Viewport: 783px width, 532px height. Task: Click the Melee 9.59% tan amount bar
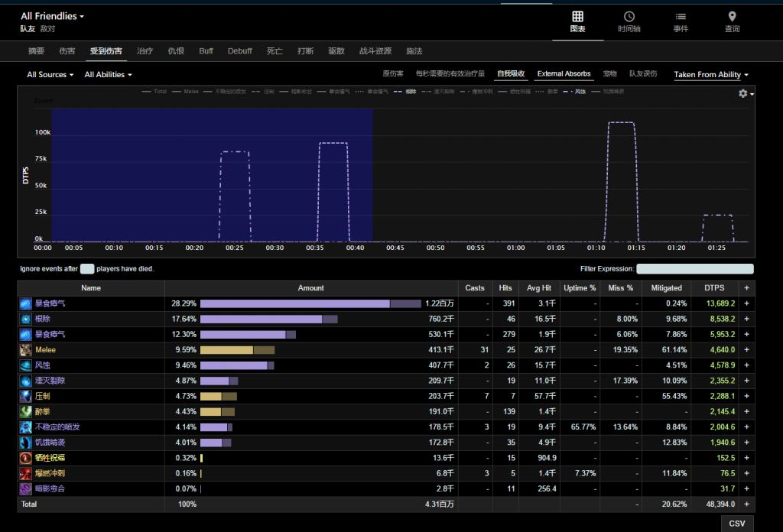(237, 350)
